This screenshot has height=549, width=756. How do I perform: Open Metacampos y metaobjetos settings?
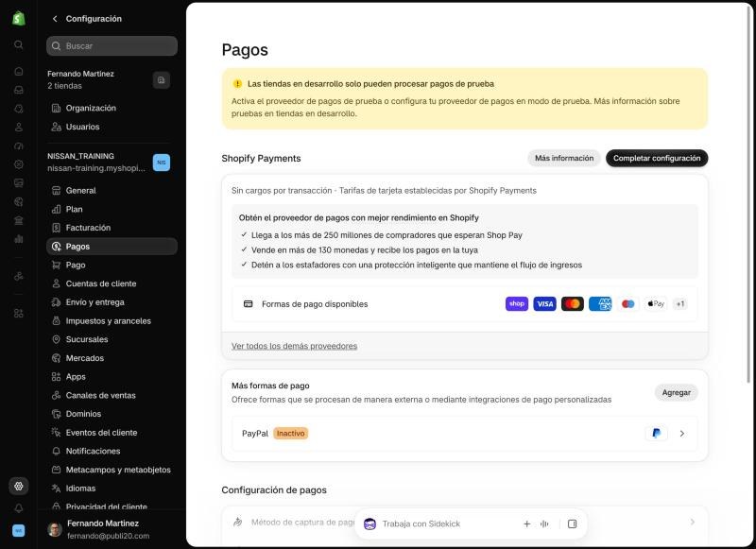[x=112, y=470]
